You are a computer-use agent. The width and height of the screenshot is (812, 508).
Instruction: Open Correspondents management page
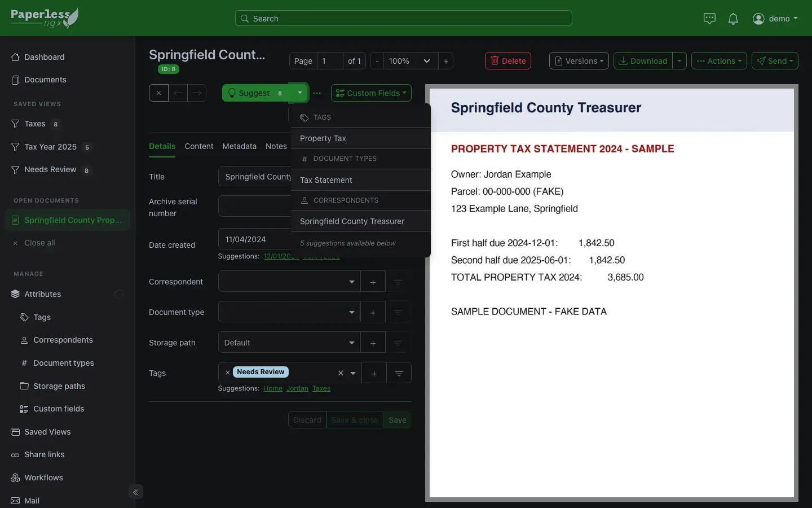click(x=63, y=340)
